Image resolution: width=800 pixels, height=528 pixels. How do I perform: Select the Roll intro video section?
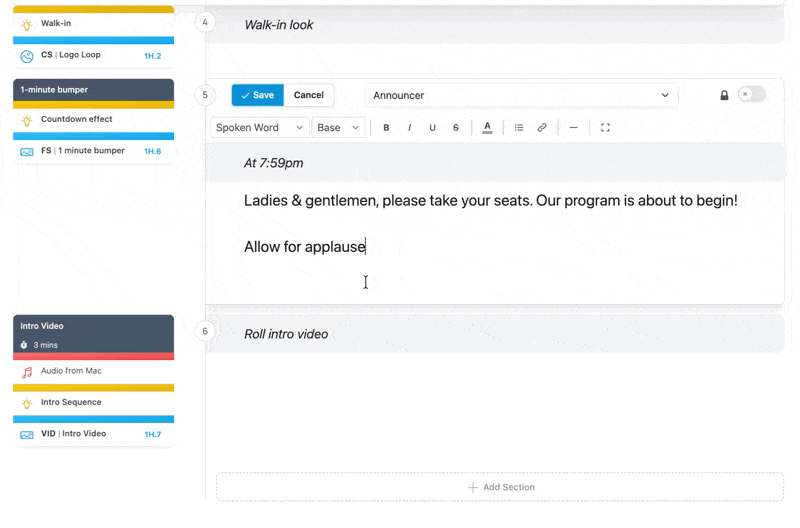[286, 334]
